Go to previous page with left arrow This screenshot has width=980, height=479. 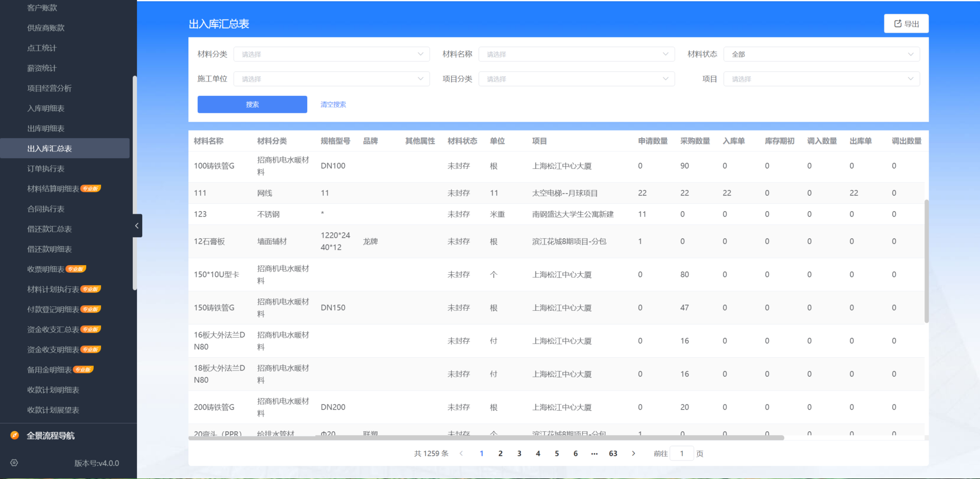461,454
